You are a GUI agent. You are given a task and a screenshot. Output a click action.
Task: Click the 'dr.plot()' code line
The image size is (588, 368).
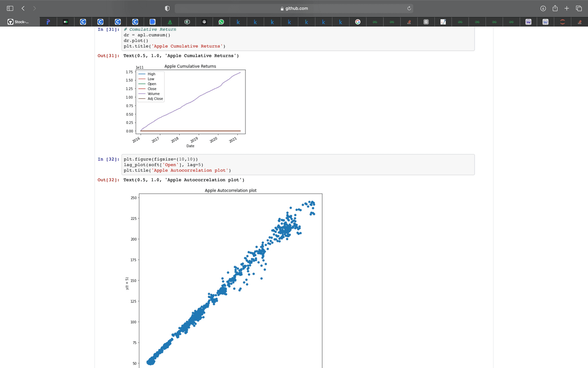(x=136, y=40)
